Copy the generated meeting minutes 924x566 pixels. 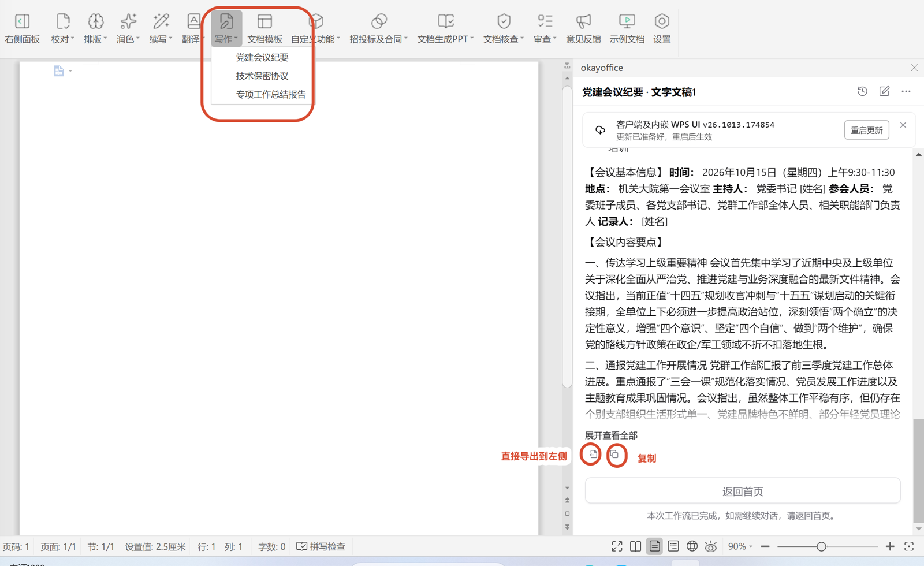(x=615, y=455)
